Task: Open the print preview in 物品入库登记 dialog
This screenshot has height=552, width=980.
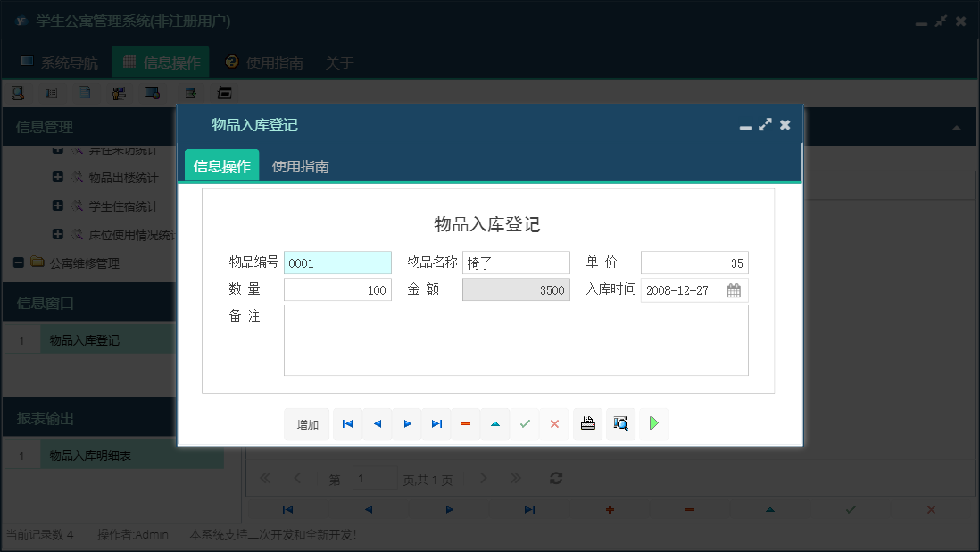Action: 620,423
